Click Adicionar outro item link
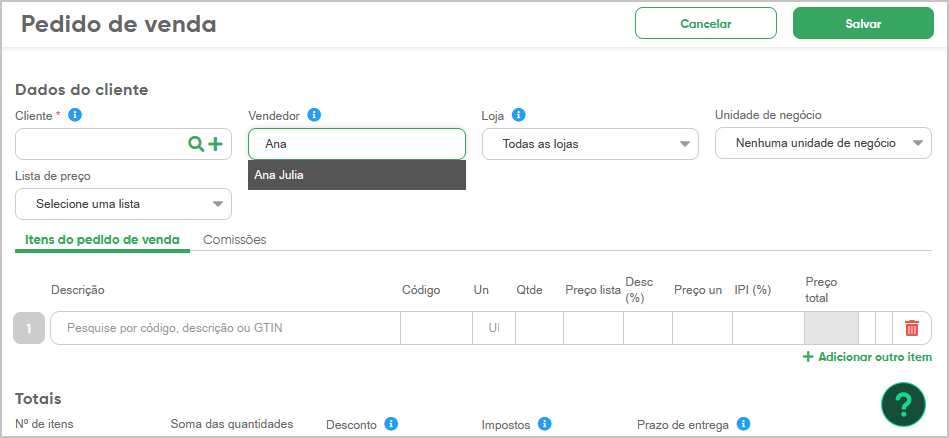949x438 pixels. coord(867,357)
